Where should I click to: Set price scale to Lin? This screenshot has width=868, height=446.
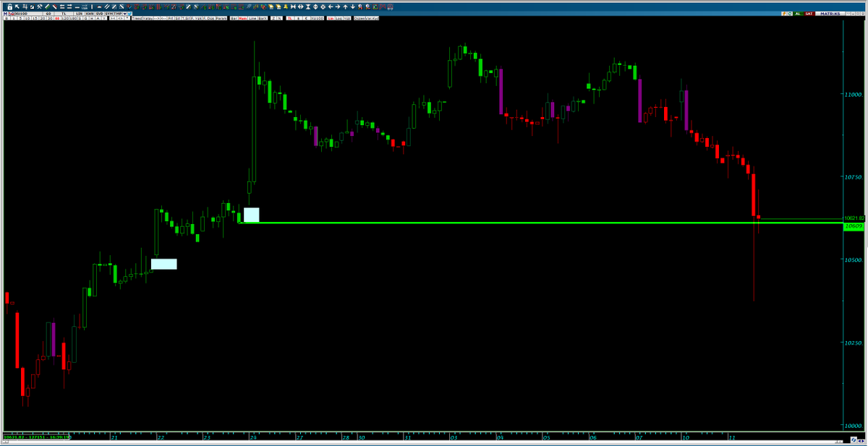(331, 18)
